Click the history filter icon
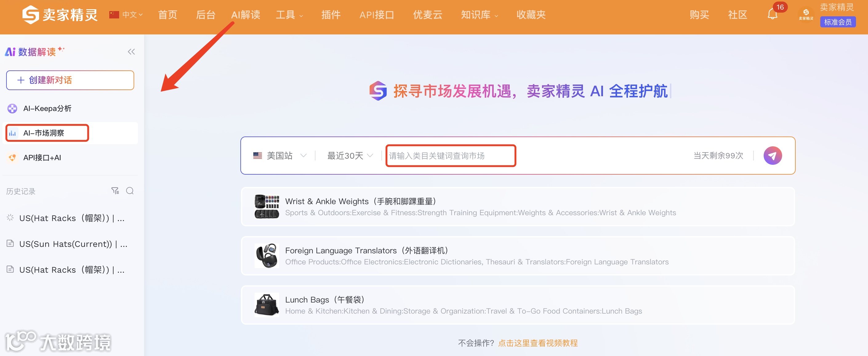 tap(115, 191)
